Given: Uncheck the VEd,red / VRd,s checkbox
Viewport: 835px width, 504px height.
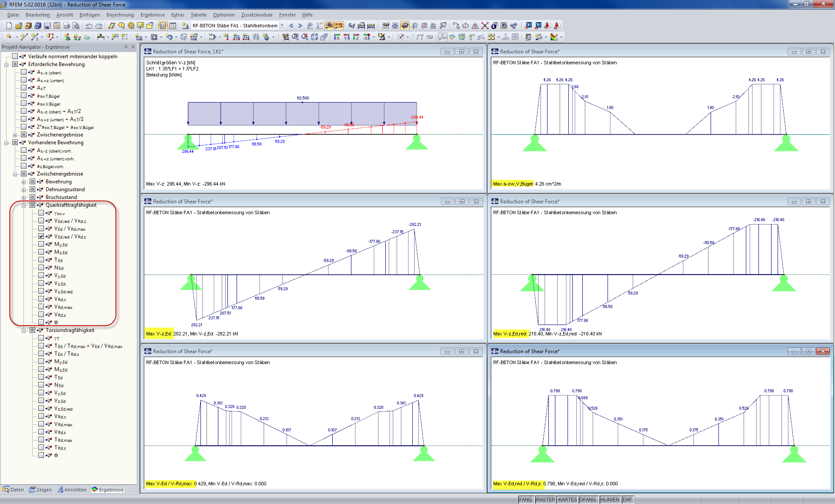Looking at the screenshot, I should 41,236.
